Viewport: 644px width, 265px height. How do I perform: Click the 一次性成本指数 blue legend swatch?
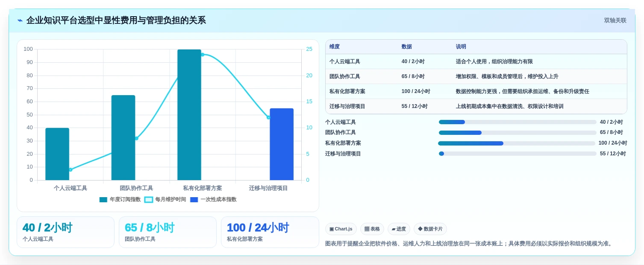194,200
